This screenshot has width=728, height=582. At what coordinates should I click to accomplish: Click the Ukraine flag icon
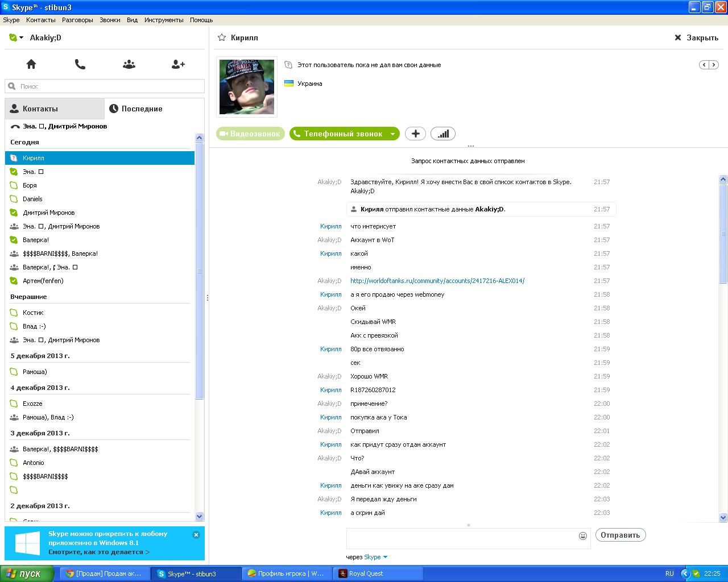tap(289, 84)
